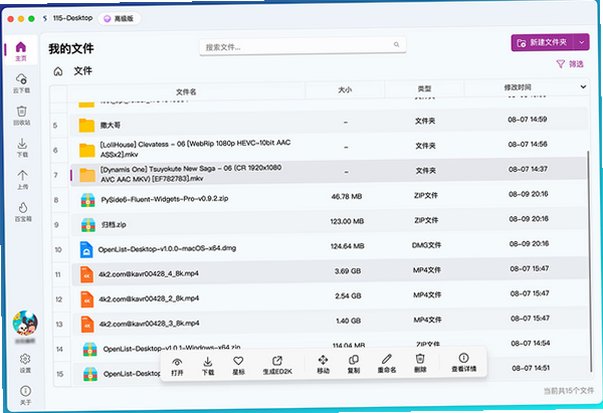This screenshot has height=413, width=603.
Task: Click the search magnifier icon
Action: [x=396, y=45]
